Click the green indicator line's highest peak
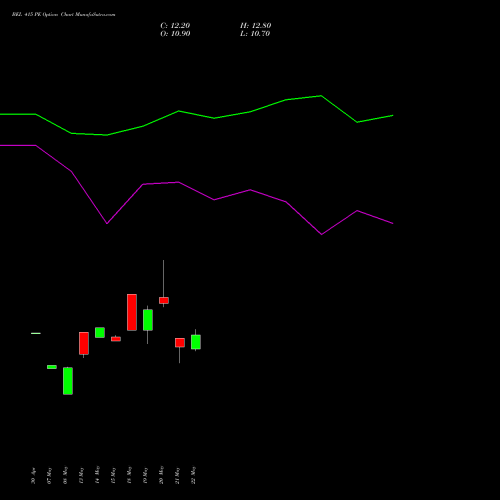 coord(321,96)
